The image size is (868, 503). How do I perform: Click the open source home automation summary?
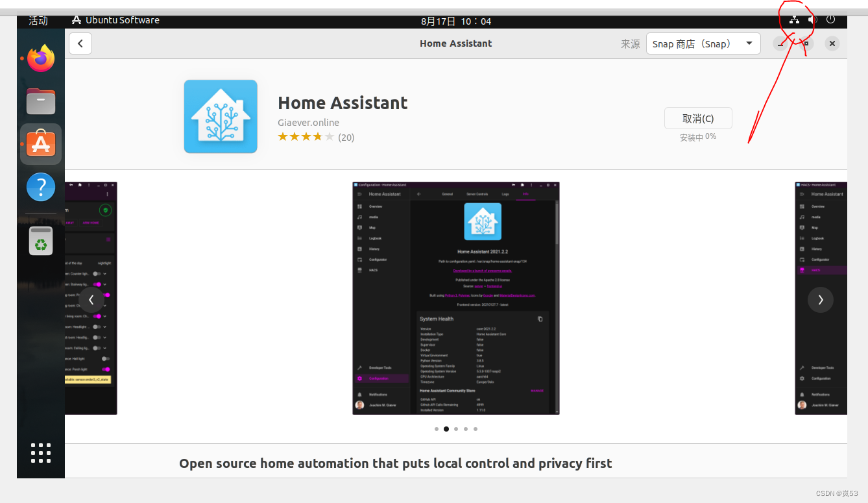click(x=396, y=463)
